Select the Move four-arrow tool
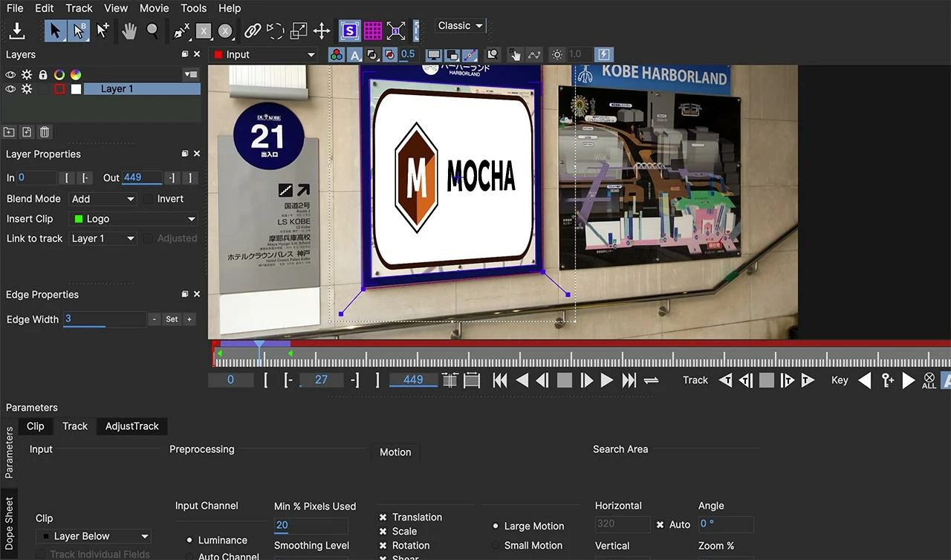This screenshot has height=560, width=951. point(322,30)
